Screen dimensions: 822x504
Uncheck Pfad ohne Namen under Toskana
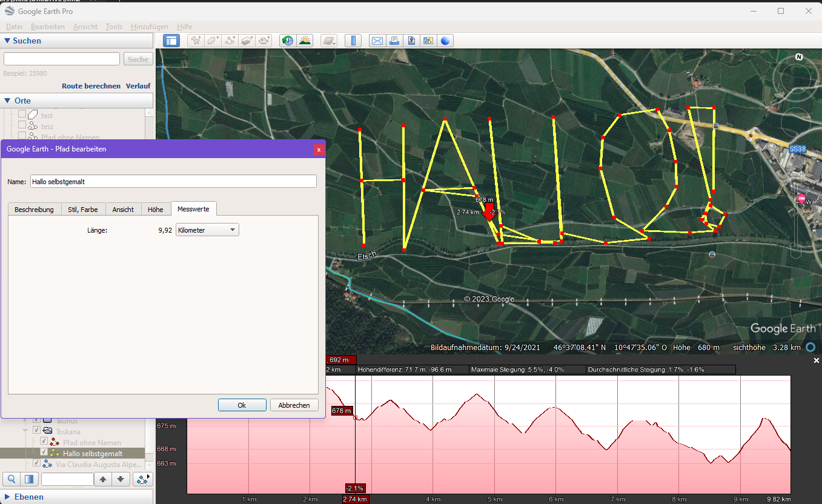[x=44, y=442]
